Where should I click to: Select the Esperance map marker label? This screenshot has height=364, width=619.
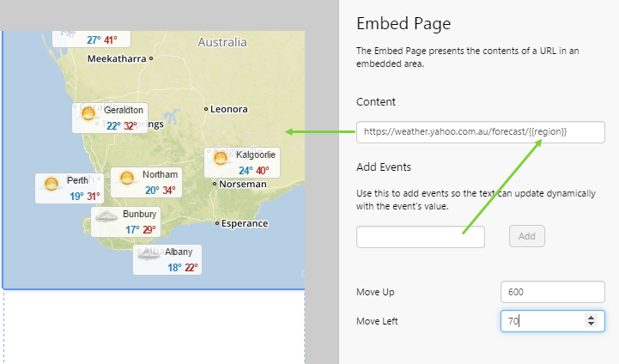[x=243, y=223]
